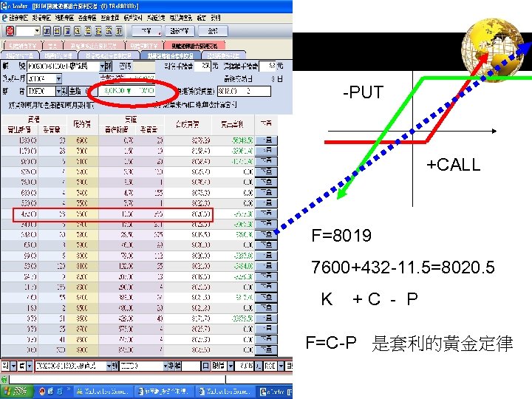Click the order button in the 8300 strike row
Image resolution: width=532 pixels, height=399 pixels.
pos(266,287)
